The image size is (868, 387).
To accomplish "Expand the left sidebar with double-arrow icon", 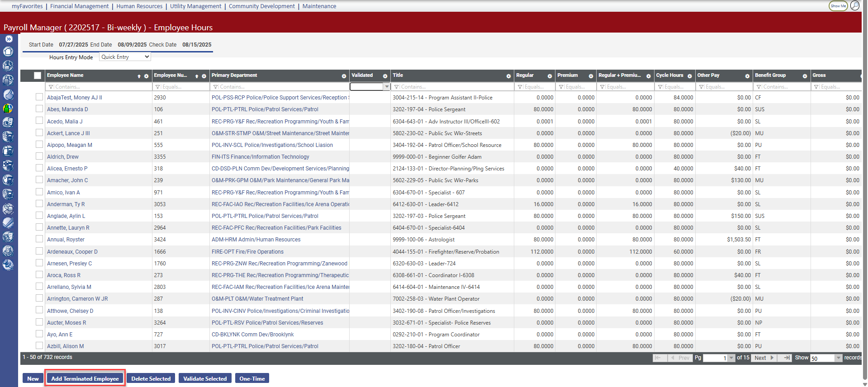I will pyautogui.click(x=9, y=39).
